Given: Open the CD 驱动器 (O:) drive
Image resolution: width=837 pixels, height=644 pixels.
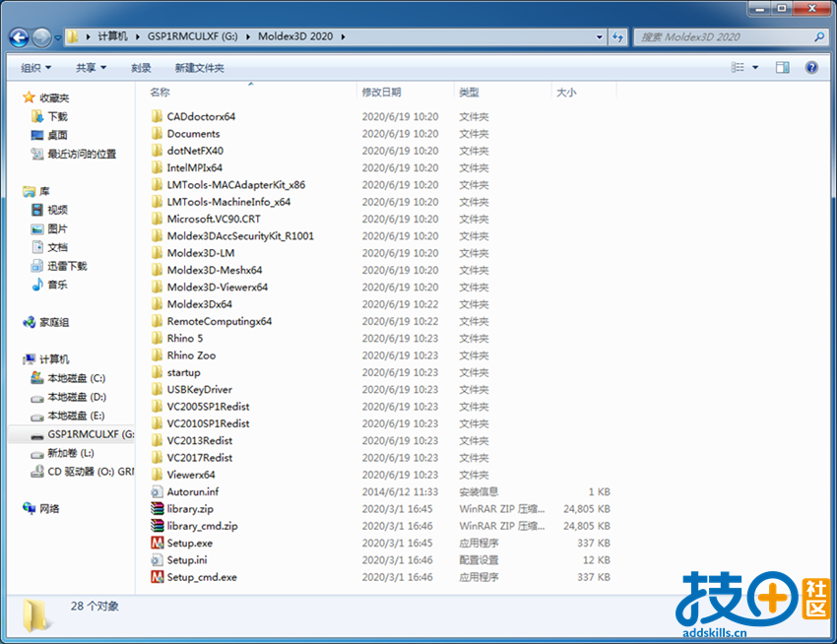Looking at the screenshot, I should [x=91, y=472].
